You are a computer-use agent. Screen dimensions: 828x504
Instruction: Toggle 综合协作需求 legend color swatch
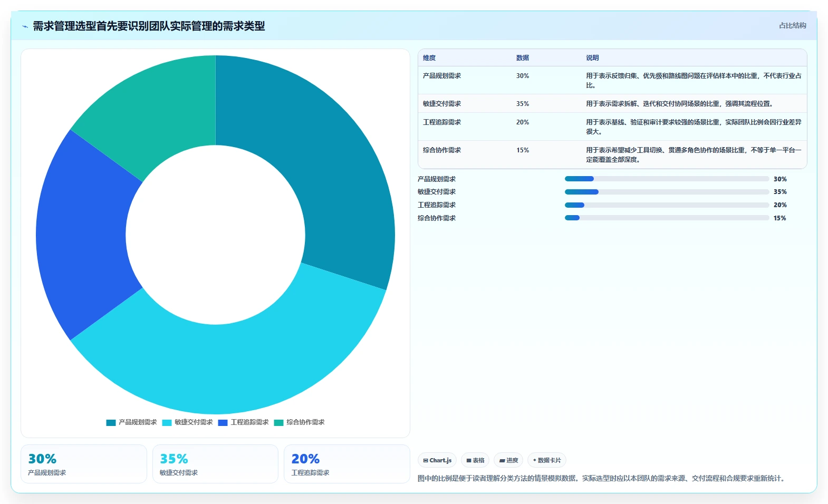coord(278,422)
